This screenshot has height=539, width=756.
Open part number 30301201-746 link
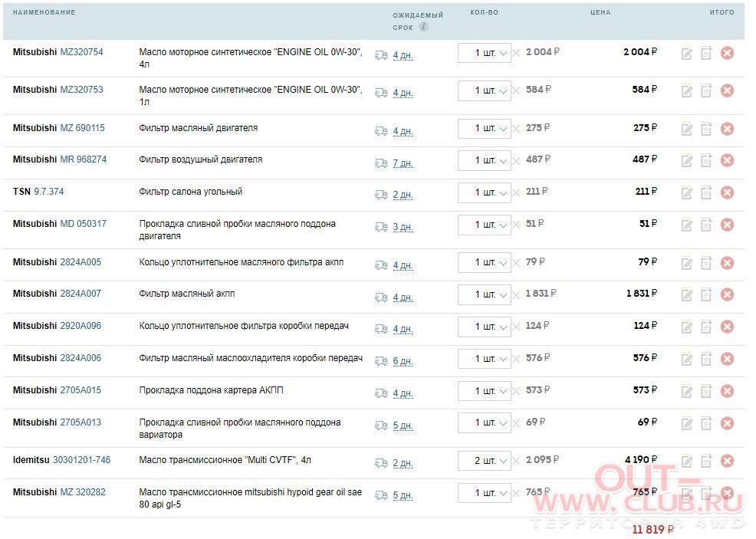pos(81,460)
